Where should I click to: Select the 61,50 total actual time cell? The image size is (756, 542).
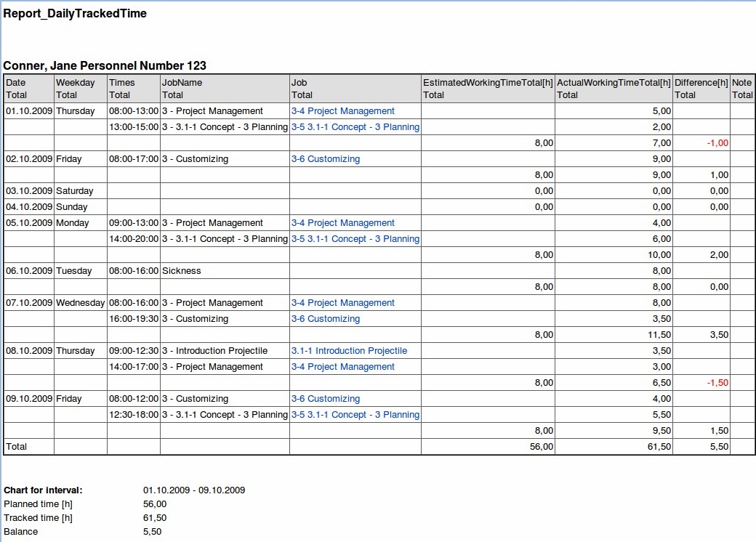[659, 447]
